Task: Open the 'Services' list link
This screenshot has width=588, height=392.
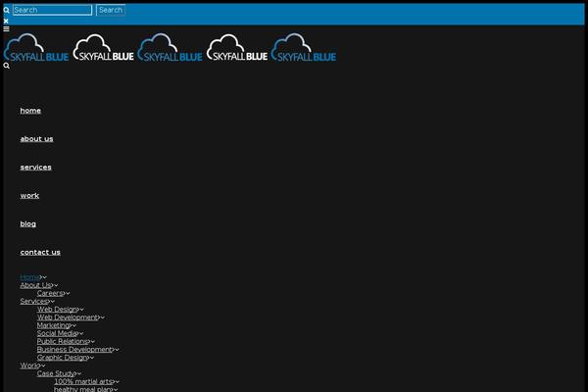Action: (33, 301)
